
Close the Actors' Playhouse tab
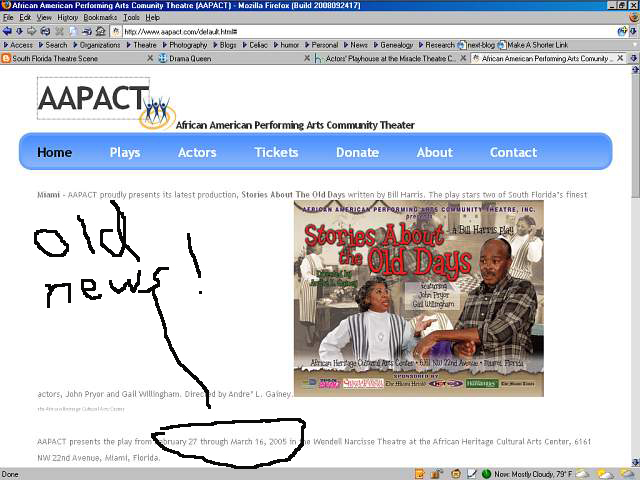tap(463, 58)
